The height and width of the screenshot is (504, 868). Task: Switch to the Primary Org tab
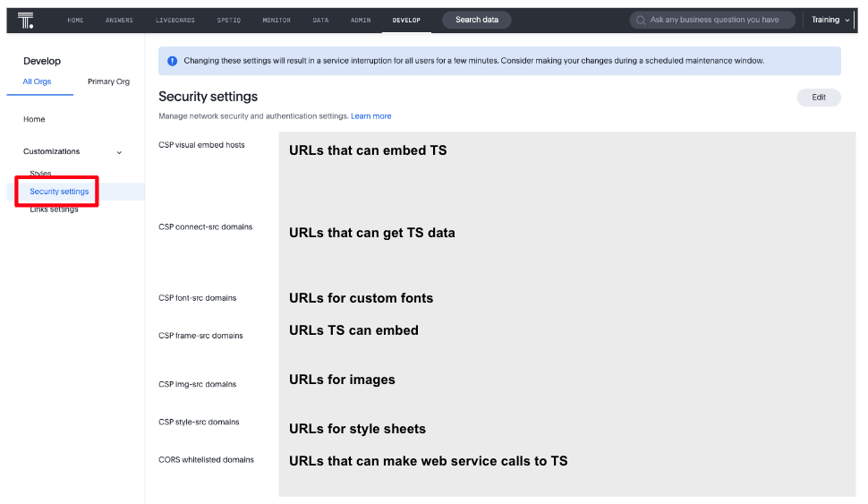pos(108,81)
